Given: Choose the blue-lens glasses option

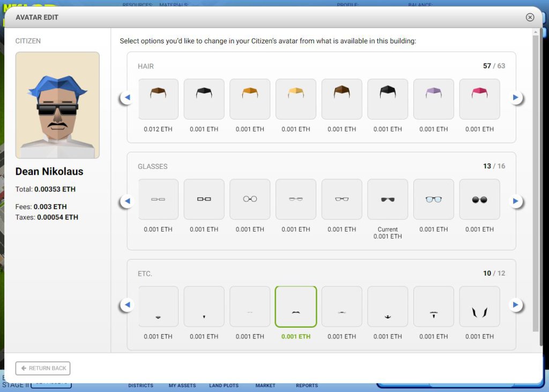Looking at the screenshot, I should pyautogui.click(x=433, y=199).
